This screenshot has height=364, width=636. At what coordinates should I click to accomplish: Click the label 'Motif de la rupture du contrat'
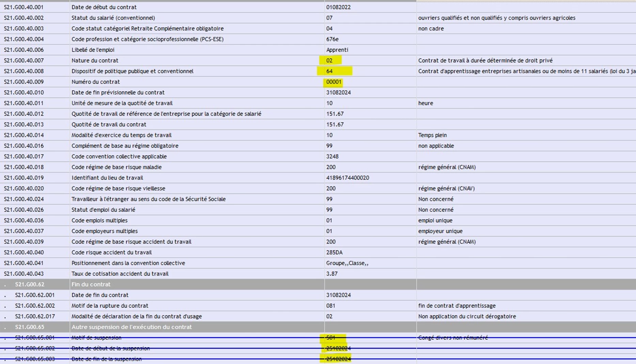coord(110,305)
